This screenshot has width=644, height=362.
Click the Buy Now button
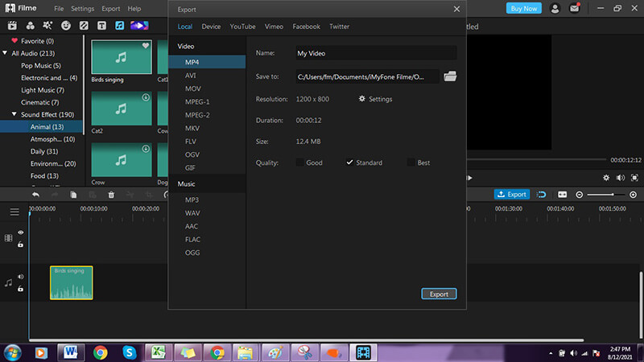(524, 8)
